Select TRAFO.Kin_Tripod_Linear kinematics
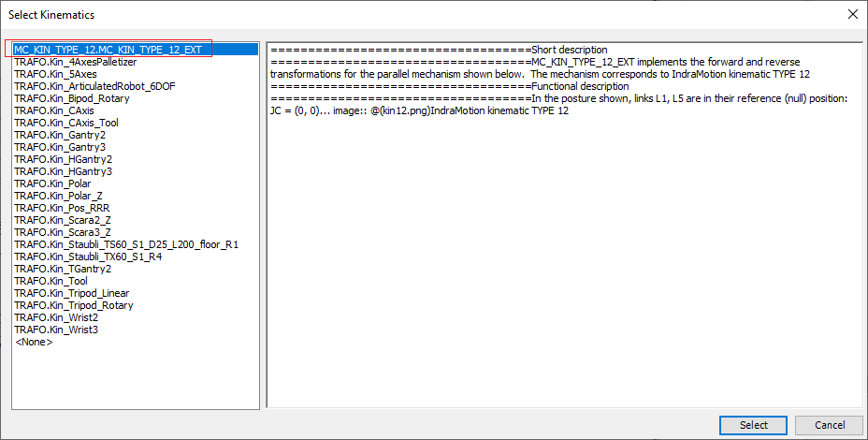Viewport: 868px width, 440px height. coord(72,293)
